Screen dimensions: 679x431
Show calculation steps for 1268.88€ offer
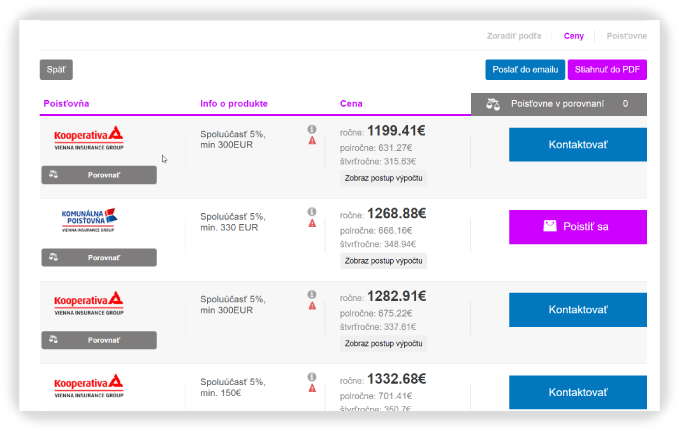tap(383, 261)
